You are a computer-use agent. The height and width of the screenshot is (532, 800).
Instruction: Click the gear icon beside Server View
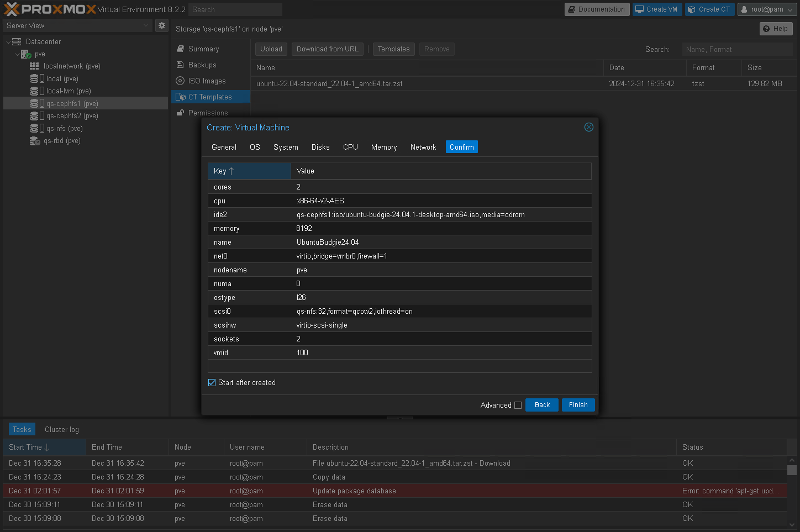click(162, 25)
